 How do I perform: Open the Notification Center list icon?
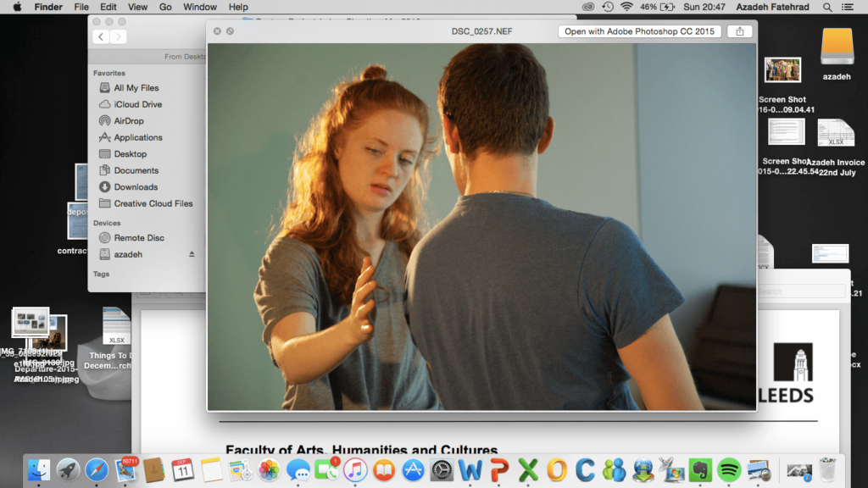(850, 7)
